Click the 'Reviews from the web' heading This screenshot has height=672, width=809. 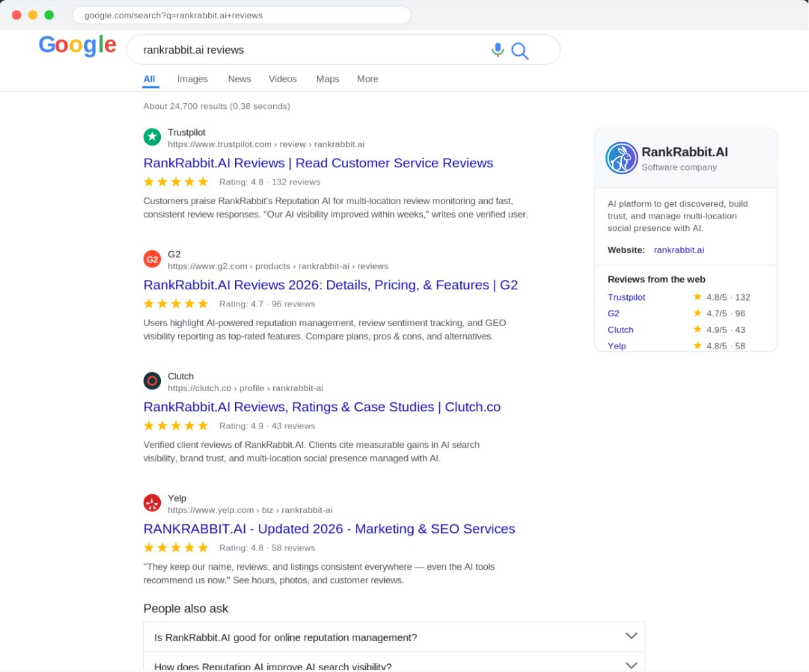click(x=657, y=280)
